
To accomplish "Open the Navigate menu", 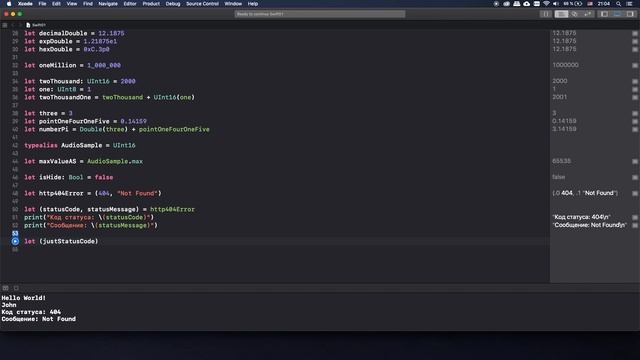I will pyautogui.click(x=108, y=4).
